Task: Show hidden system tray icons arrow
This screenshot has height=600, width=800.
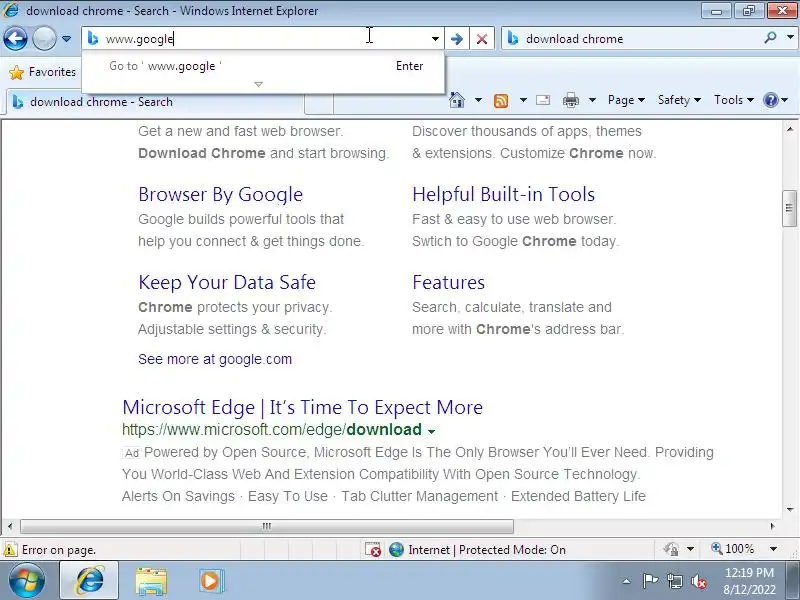Action: point(627,581)
